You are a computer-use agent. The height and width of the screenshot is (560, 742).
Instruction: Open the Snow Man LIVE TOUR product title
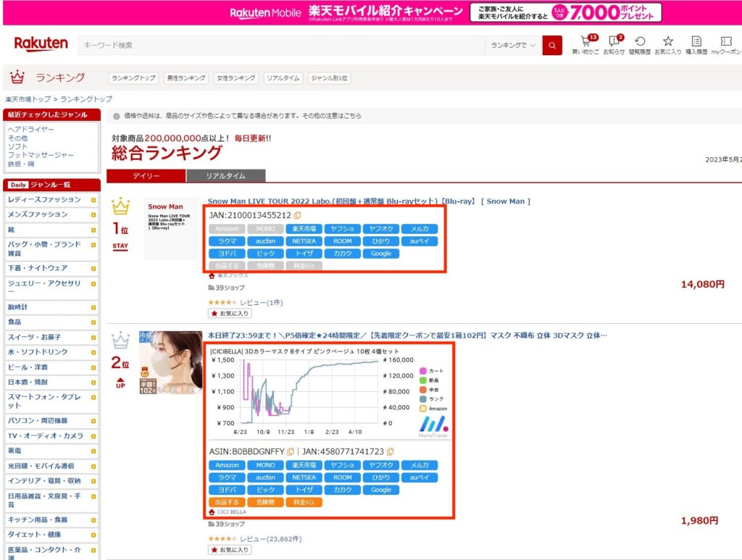369,201
